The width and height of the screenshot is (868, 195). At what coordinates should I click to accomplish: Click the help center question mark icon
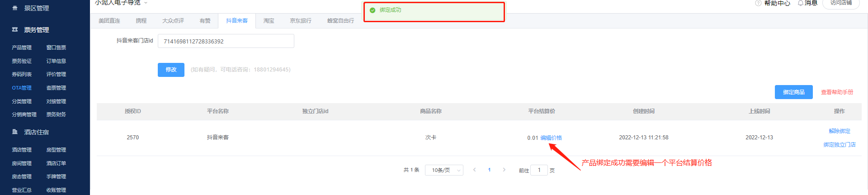point(758,3)
